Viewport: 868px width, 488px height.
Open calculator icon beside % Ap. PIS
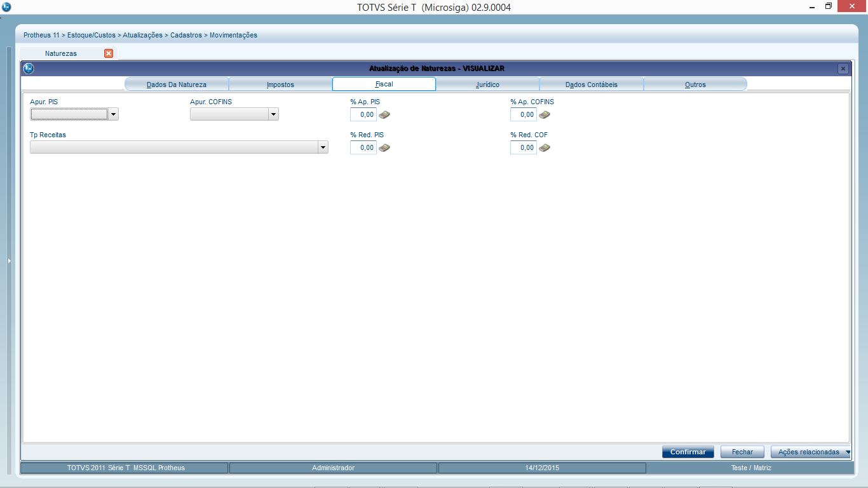coord(384,114)
